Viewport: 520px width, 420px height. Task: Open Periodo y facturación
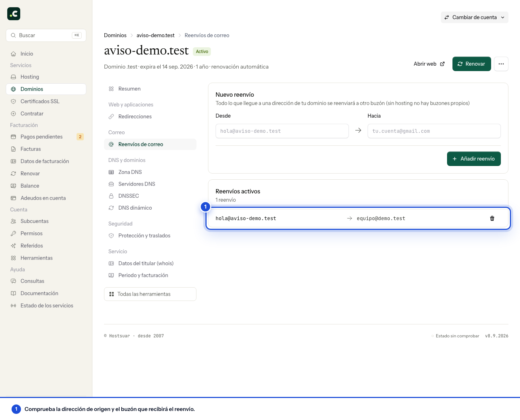[150, 275]
